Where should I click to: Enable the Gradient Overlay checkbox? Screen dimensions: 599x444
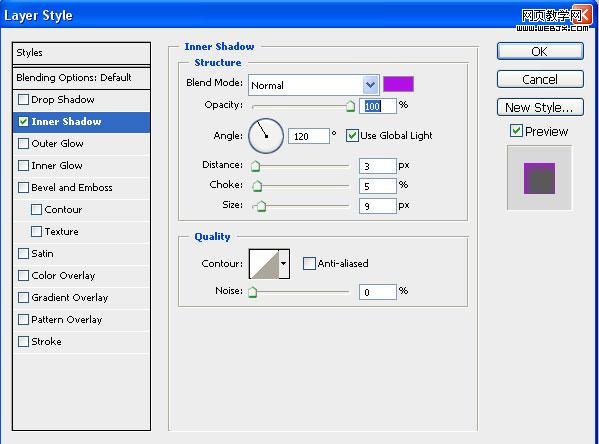[23, 298]
